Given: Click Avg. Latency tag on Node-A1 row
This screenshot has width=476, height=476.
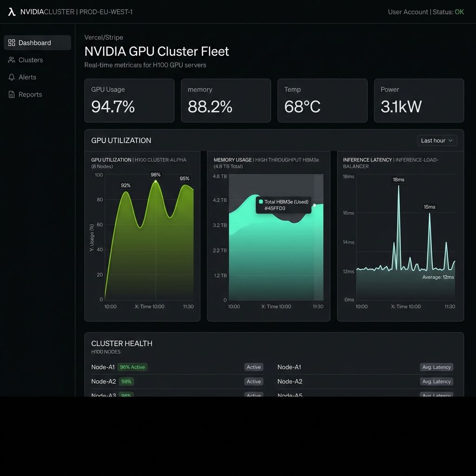Looking at the screenshot, I should [436, 367].
